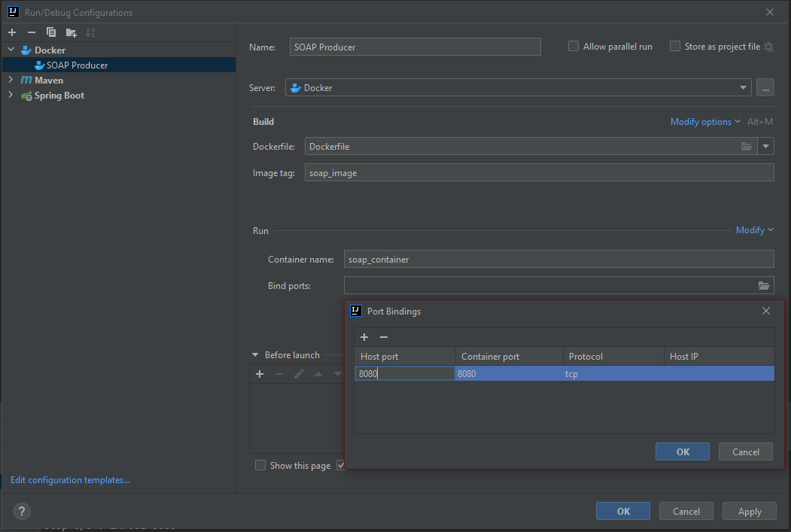This screenshot has height=532, width=791.
Task: Collapse the Docker tree node
Action: [11, 50]
